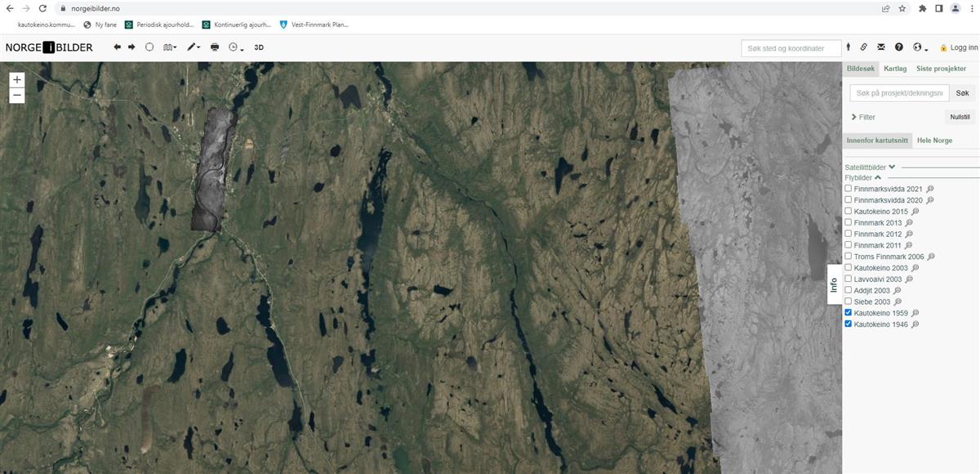Zoom to Addjit 2003 magnifier icon
980x474 pixels.
point(898,290)
